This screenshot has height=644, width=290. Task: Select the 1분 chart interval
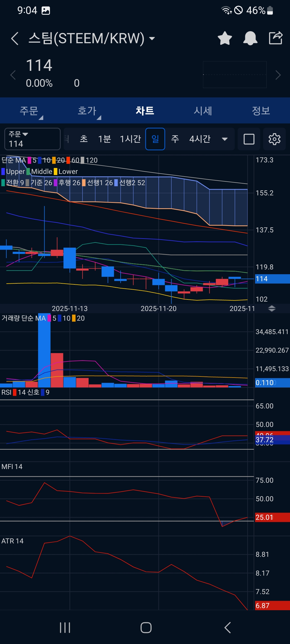coord(104,139)
